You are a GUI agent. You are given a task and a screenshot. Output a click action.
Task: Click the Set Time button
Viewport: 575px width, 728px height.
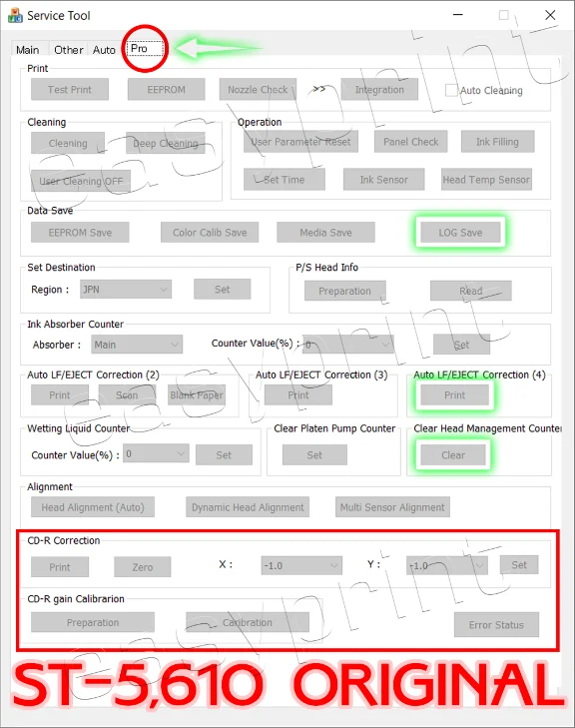tap(285, 179)
